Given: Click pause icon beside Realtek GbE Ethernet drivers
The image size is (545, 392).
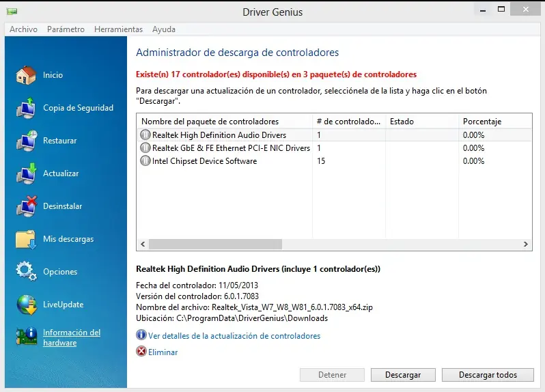Looking at the screenshot, I should [145, 148].
